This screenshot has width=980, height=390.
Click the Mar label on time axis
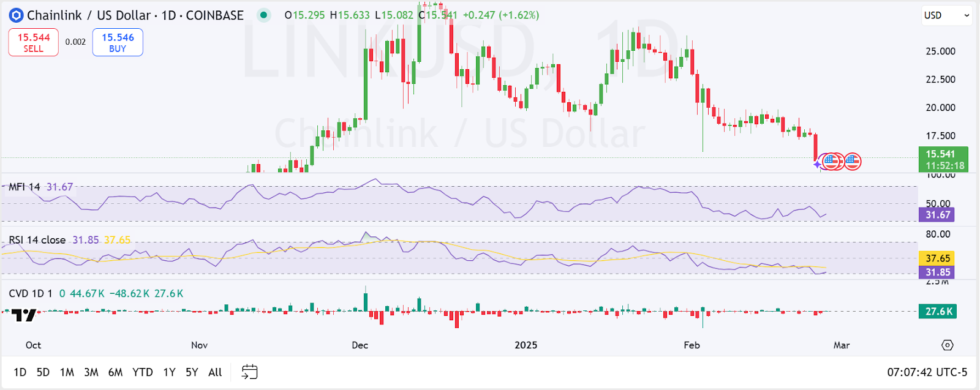click(842, 345)
